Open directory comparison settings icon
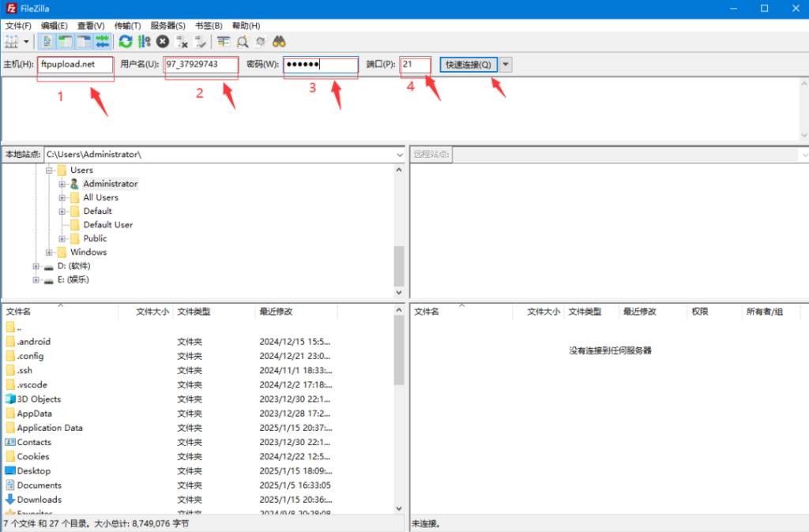This screenshot has width=809, height=532. pos(224,41)
